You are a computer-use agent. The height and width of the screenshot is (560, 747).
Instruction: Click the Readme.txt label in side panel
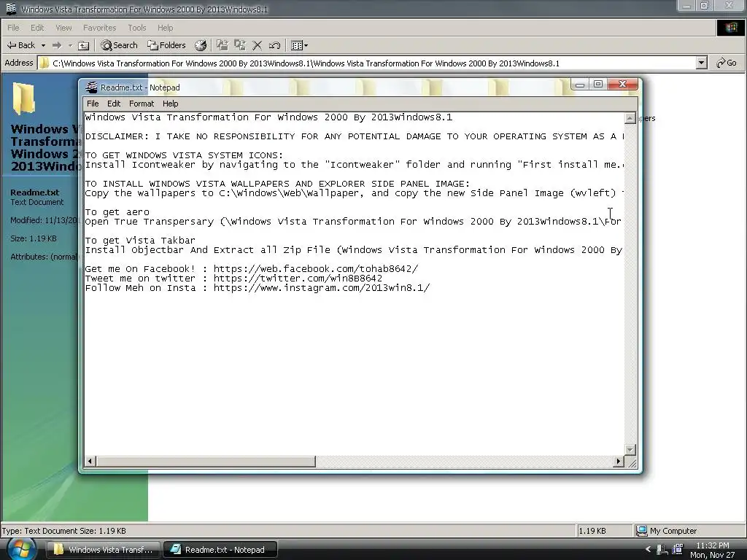point(35,192)
